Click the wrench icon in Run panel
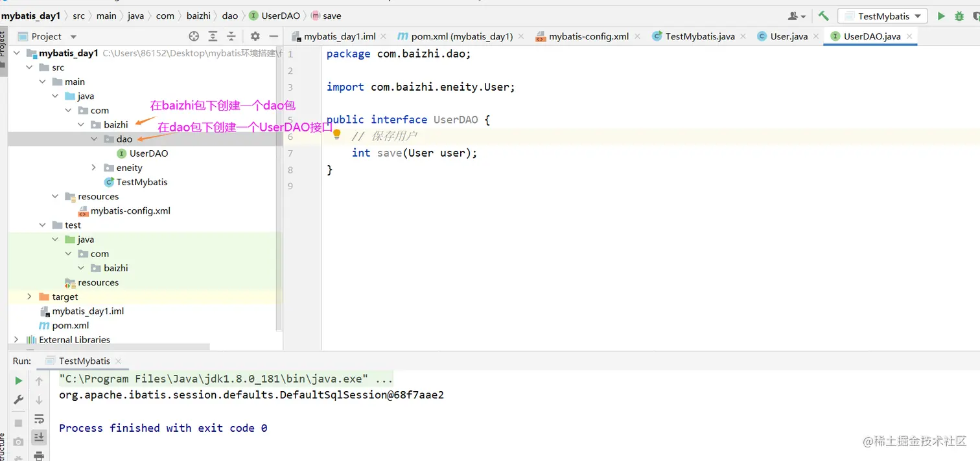The height and width of the screenshot is (461, 980). click(x=19, y=400)
